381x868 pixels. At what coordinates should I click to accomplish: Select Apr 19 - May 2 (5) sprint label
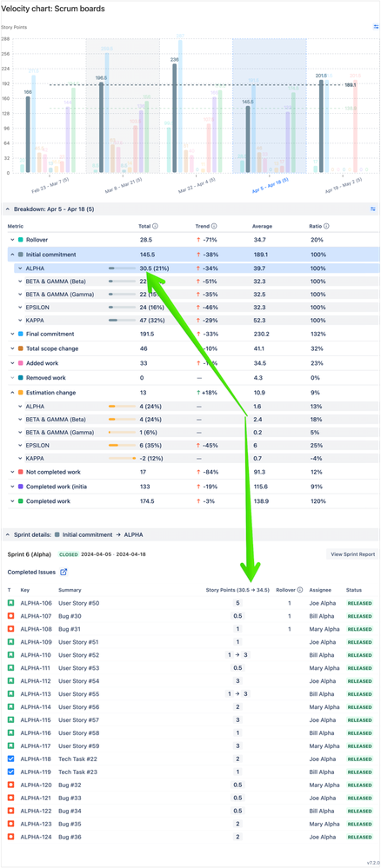point(342,183)
